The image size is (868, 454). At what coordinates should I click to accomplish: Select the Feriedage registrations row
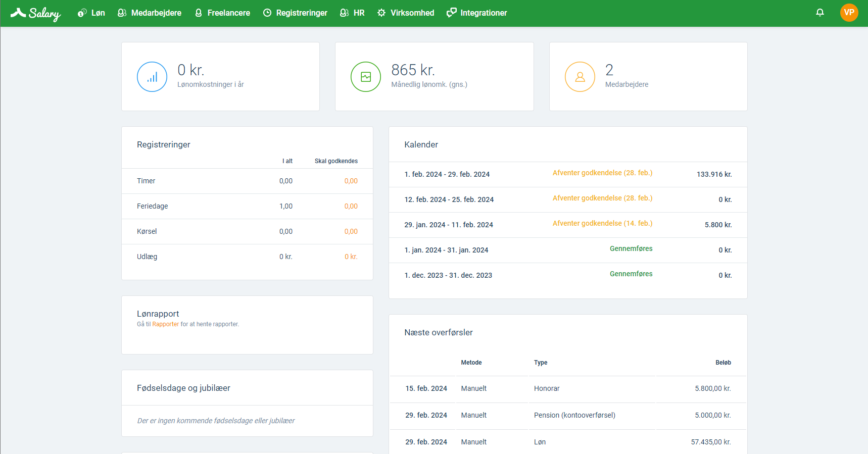[x=247, y=206]
